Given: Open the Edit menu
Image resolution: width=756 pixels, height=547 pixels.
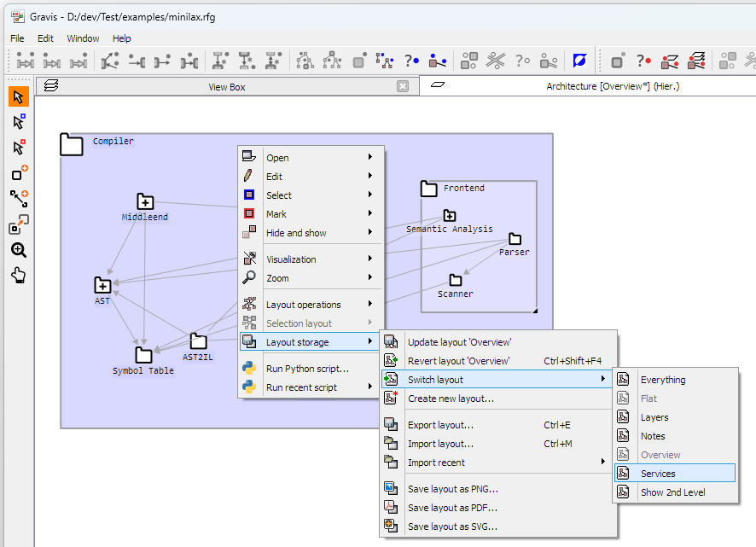Looking at the screenshot, I should tap(45, 38).
